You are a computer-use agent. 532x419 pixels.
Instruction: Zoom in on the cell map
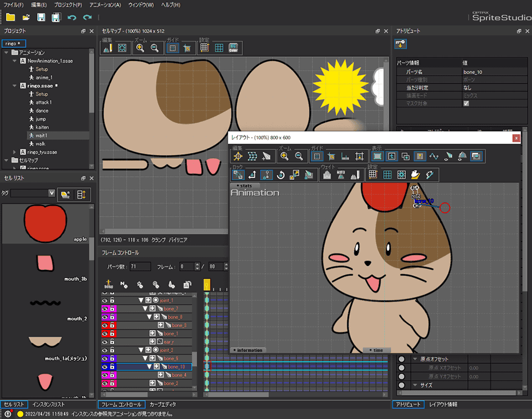tap(140, 48)
